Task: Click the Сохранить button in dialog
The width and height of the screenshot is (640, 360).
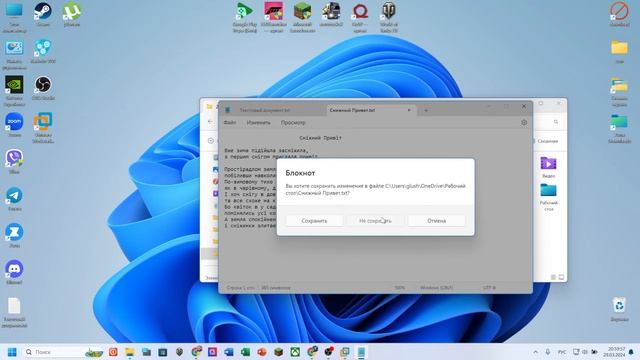Action: (x=314, y=221)
